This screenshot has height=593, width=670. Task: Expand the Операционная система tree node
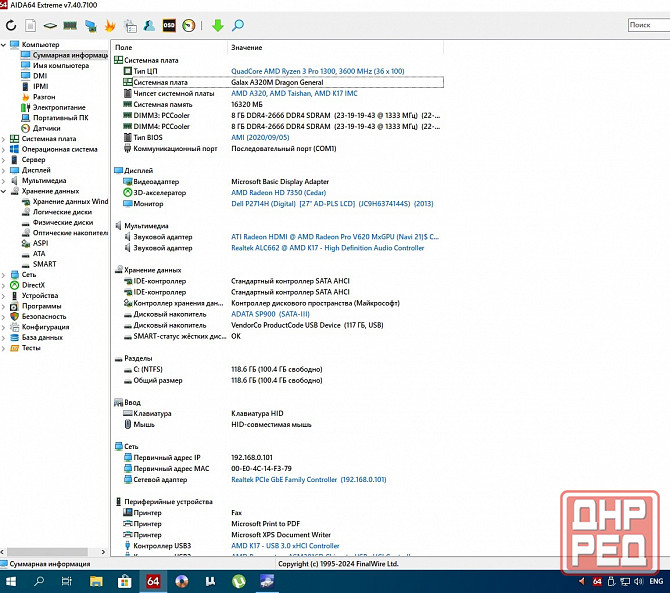[x=3, y=150]
